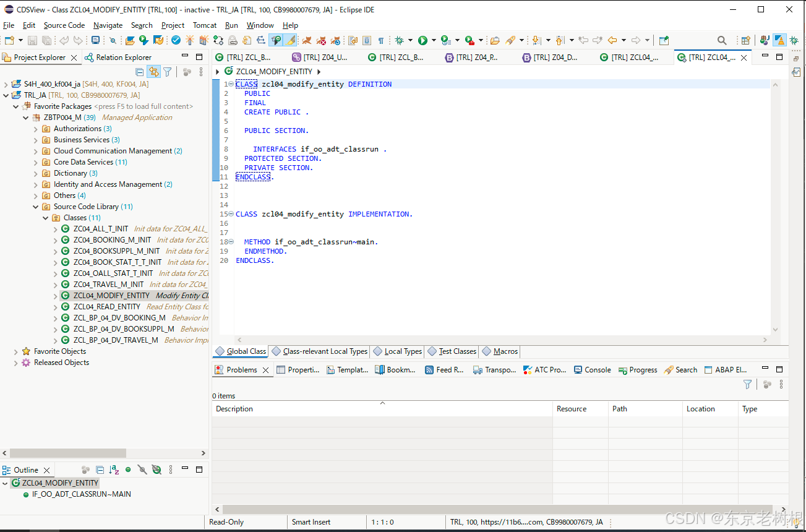Collapse ZCL04_MODIFY_ENTITY in Outline tree

[6, 483]
